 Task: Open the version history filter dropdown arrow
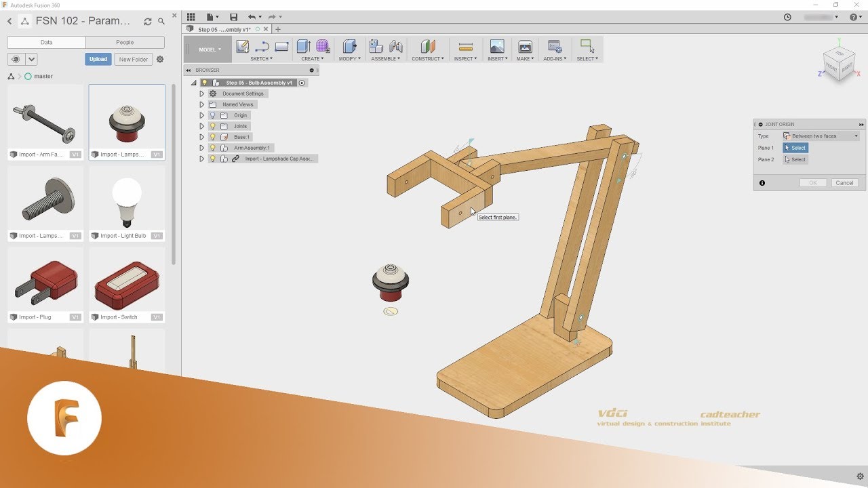point(32,60)
